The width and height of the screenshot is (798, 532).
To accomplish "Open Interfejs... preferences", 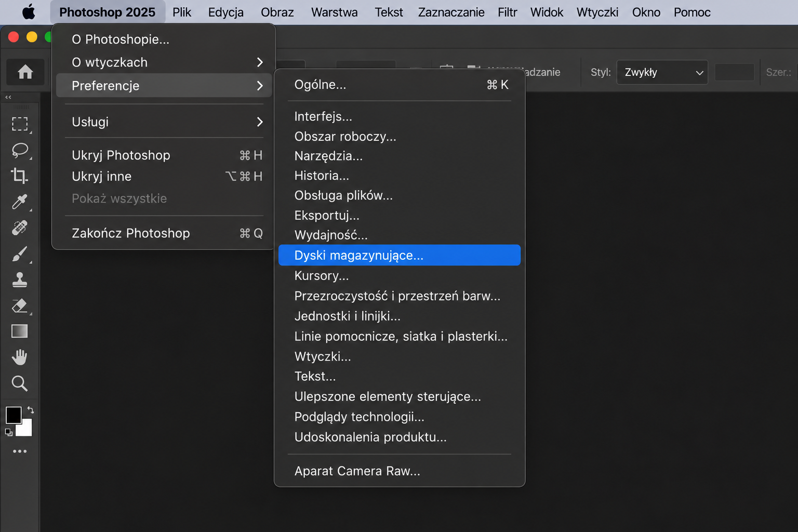I will tap(400, 116).
